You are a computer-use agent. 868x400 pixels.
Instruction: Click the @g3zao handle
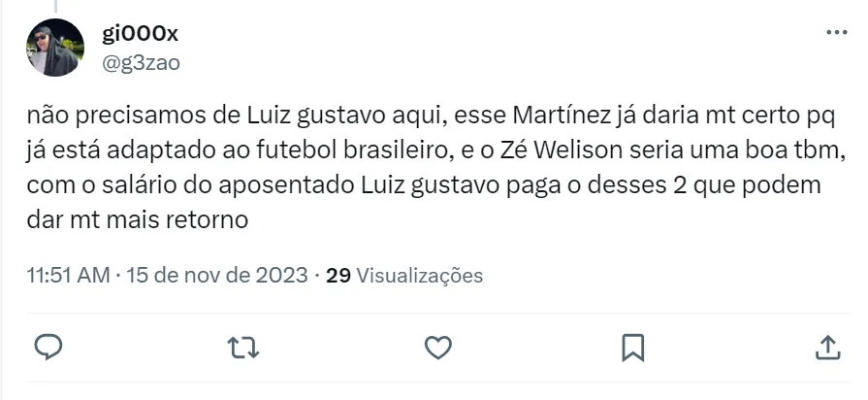(141, 61)
